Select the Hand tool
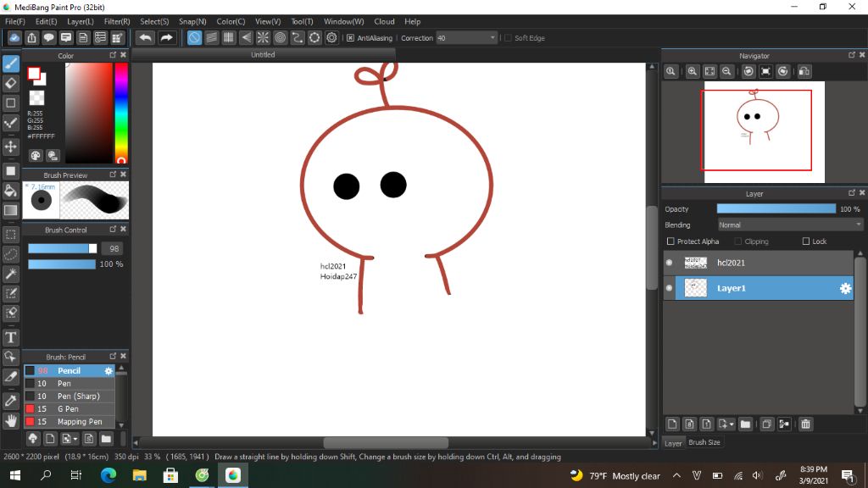The width and height of the screenshot is (868, 488). coord(10,421)
